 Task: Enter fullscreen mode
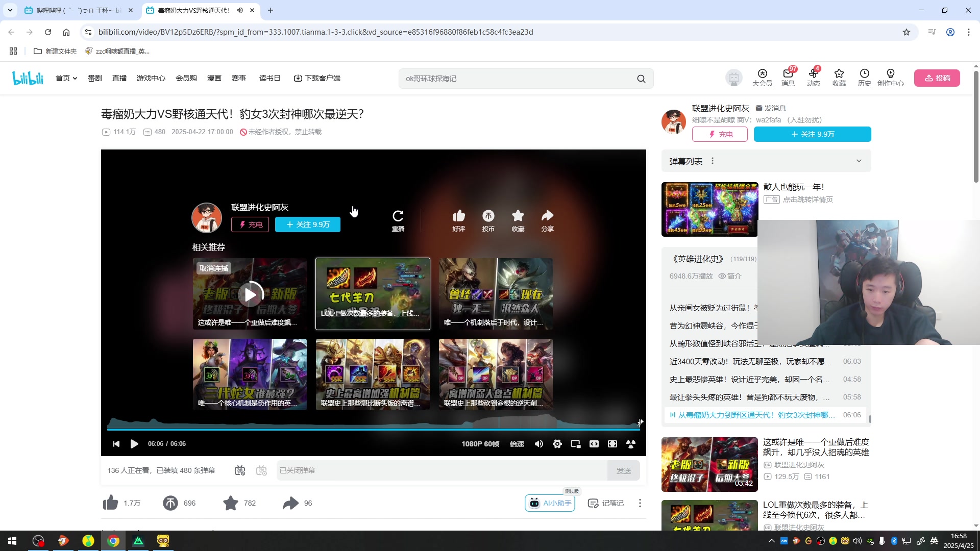[631, 444]
